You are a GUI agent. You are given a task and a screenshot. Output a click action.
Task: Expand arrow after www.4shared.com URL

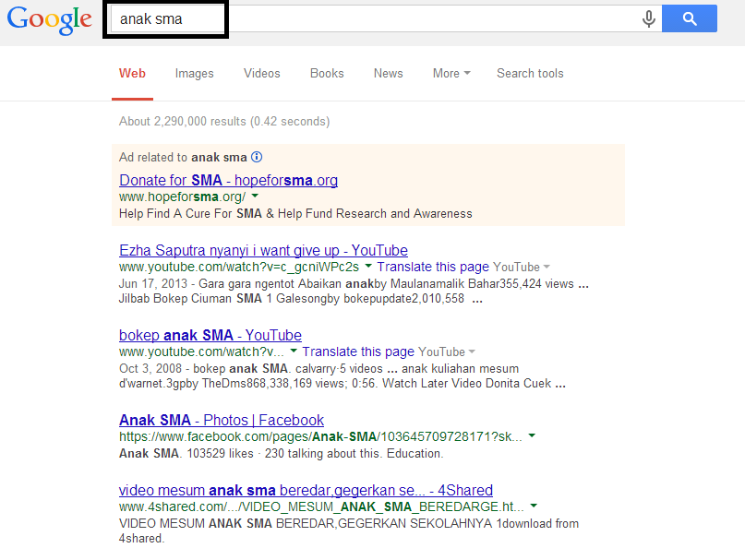click(534, 506)
